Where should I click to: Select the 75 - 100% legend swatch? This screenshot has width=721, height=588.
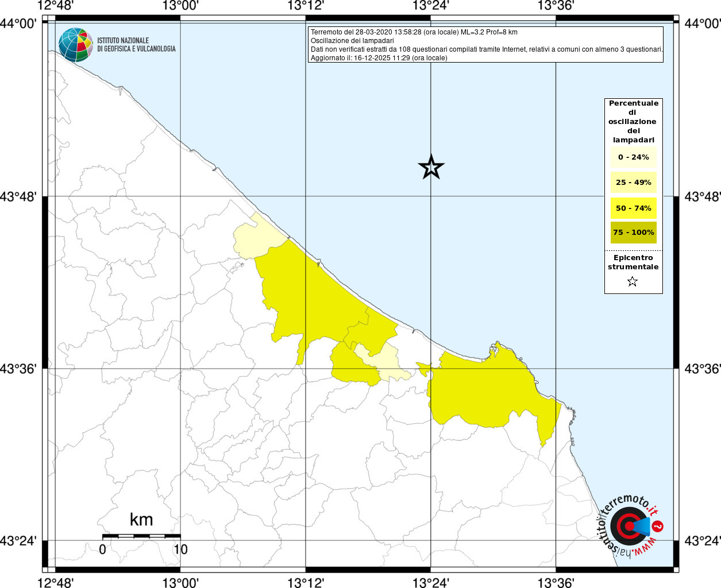[633, 233]
